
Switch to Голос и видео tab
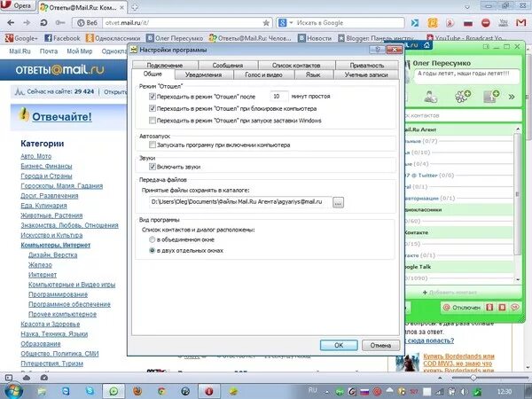coord(263,74)
